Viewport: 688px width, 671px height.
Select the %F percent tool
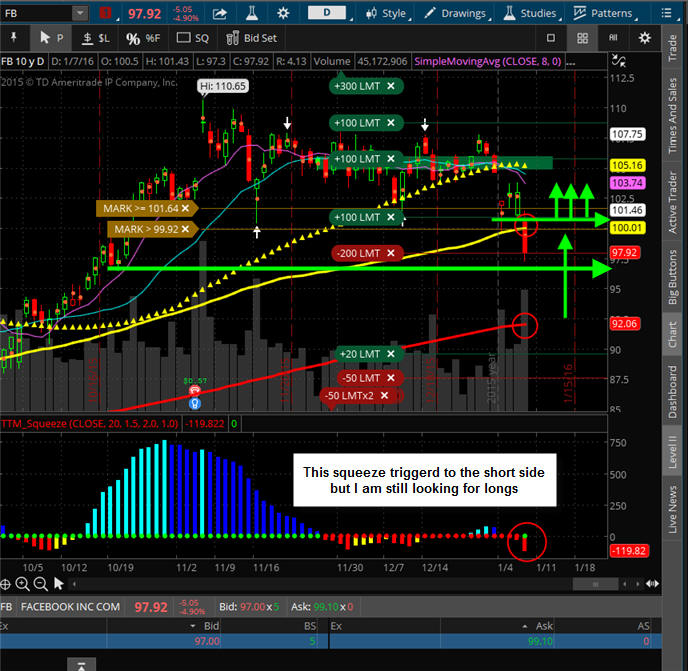[143, 39]
